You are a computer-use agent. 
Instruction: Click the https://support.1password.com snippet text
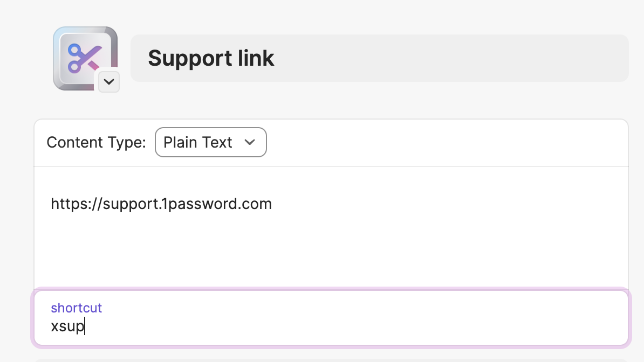[x=161, y=204]
